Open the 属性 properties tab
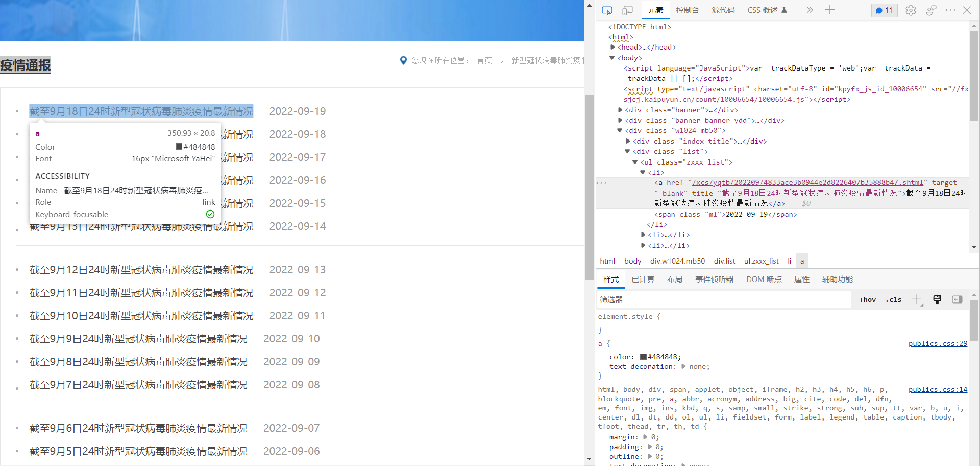 click(x=802, y=279)
